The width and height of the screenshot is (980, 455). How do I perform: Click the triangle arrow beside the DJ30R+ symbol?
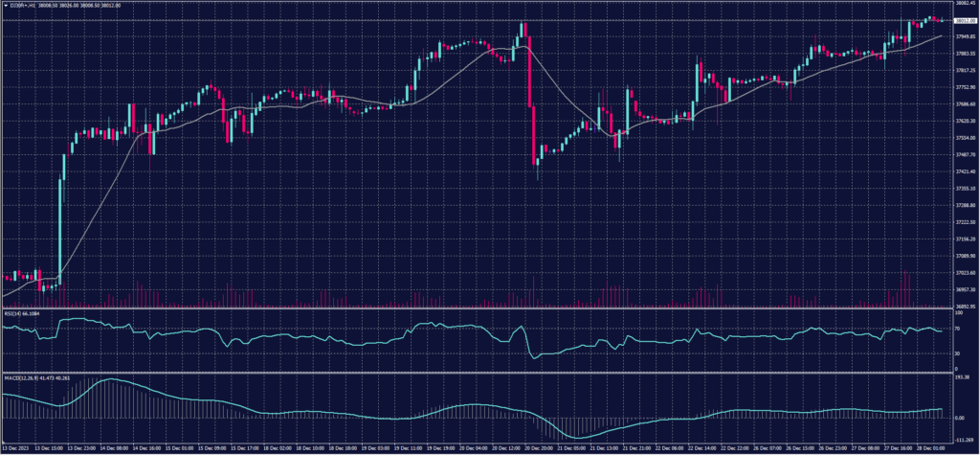pos(4,4)
